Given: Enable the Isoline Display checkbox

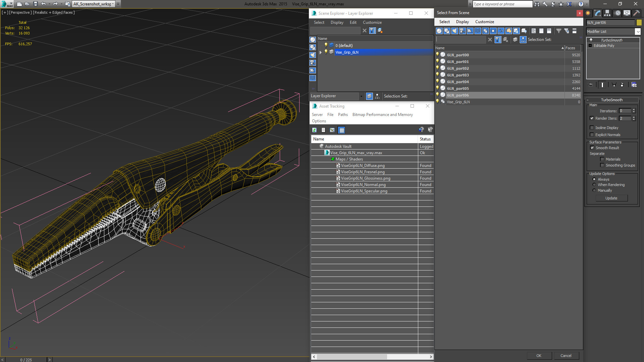Looking at the screenshot, I should tap(592, 128).
